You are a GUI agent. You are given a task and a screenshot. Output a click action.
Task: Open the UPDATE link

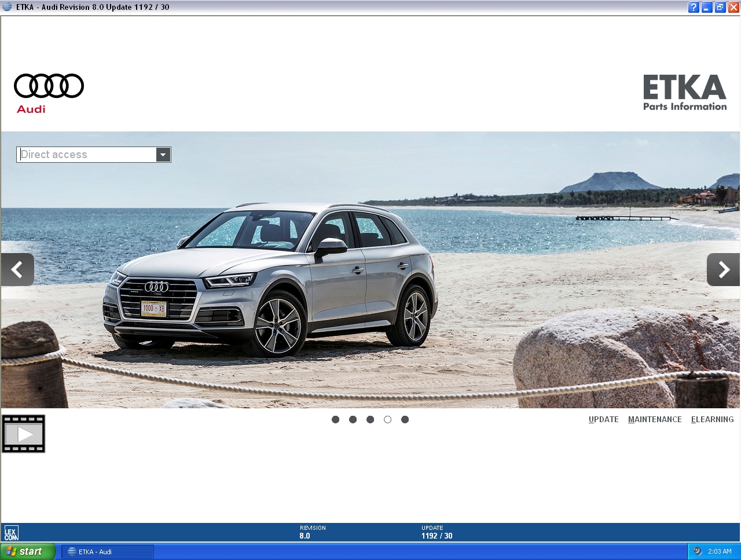(604, 419)
